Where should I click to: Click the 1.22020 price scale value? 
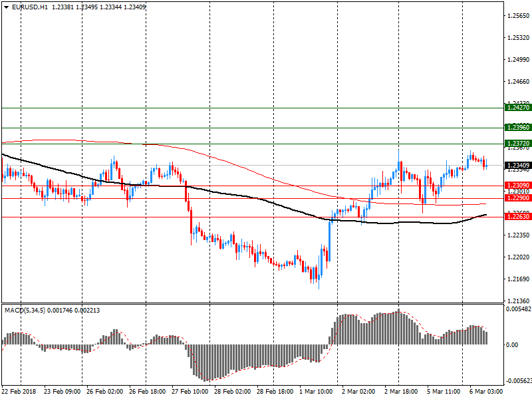tap(519, 257)
